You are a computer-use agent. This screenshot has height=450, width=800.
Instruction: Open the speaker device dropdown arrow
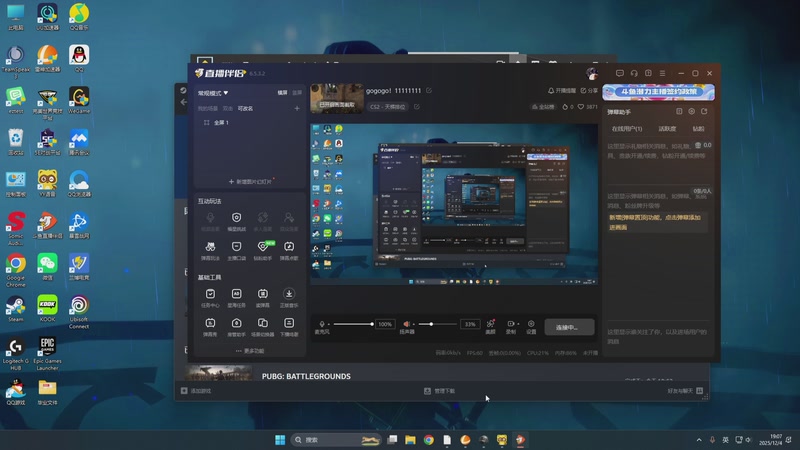[413, 324]
